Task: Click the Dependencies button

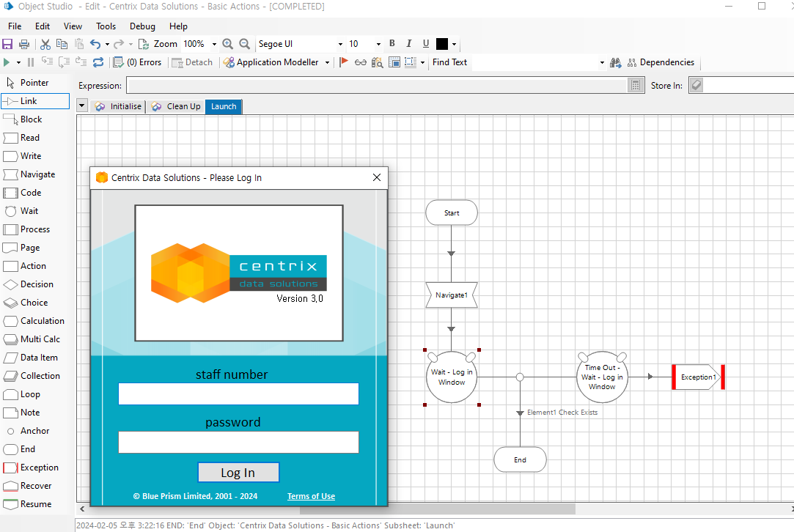Action: (x=661, y=62)
